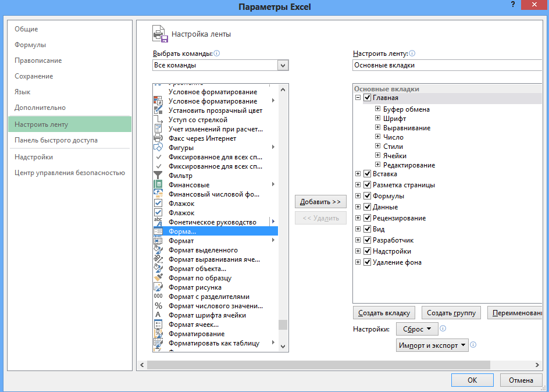This screenshot has height=392, width=549.
Task: Click the 'Формат объекта...' icon
Action: point(158,269)
